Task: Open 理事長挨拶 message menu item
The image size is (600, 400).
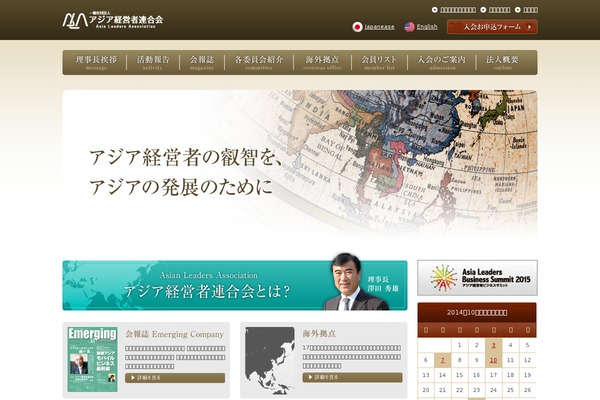Action: pyautogui.click(x=96, y=62)
